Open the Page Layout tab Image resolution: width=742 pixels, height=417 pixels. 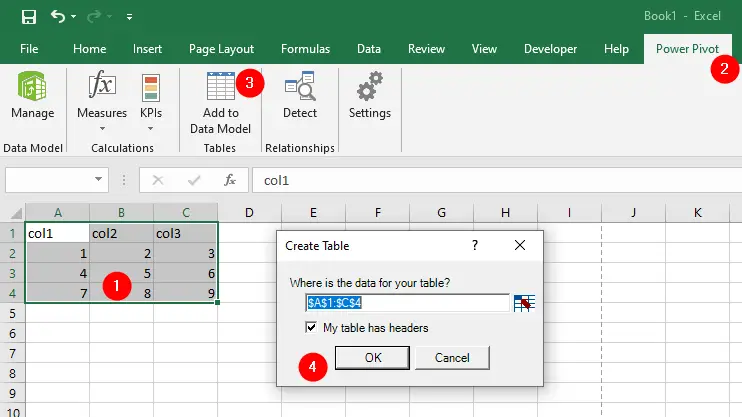[x=221, y=49]
